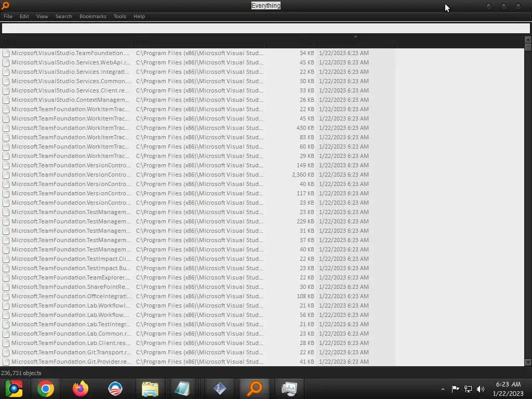532x399 pixels.
Task: Click path cell of Microsoft.VisualStudio.Services.Common row
Action: (x=199, y=81)
